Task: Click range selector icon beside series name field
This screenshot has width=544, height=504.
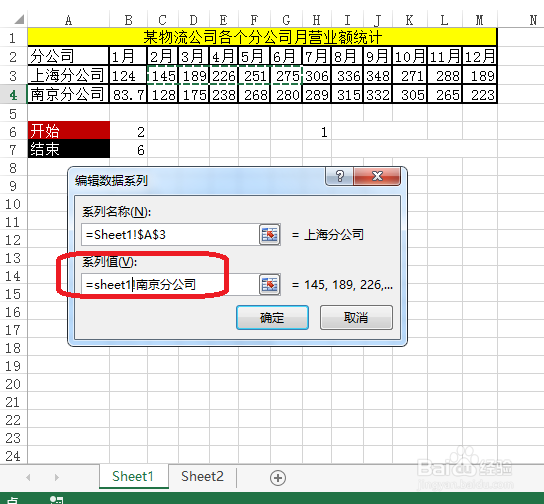Action: click(270, 235)
